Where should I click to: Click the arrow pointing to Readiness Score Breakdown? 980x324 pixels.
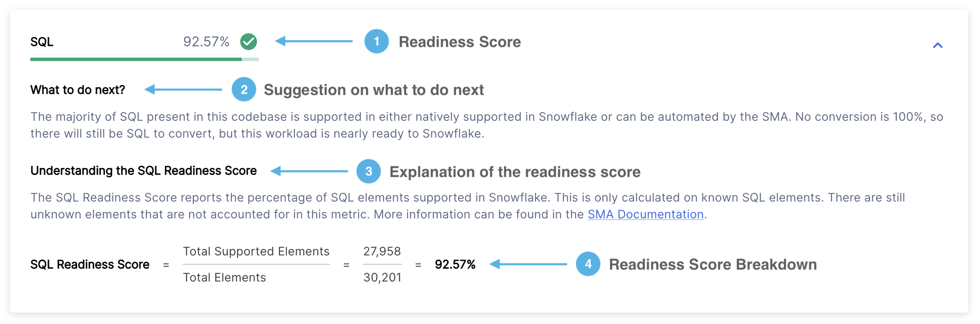pyautogui.click(x=529, y=264)
